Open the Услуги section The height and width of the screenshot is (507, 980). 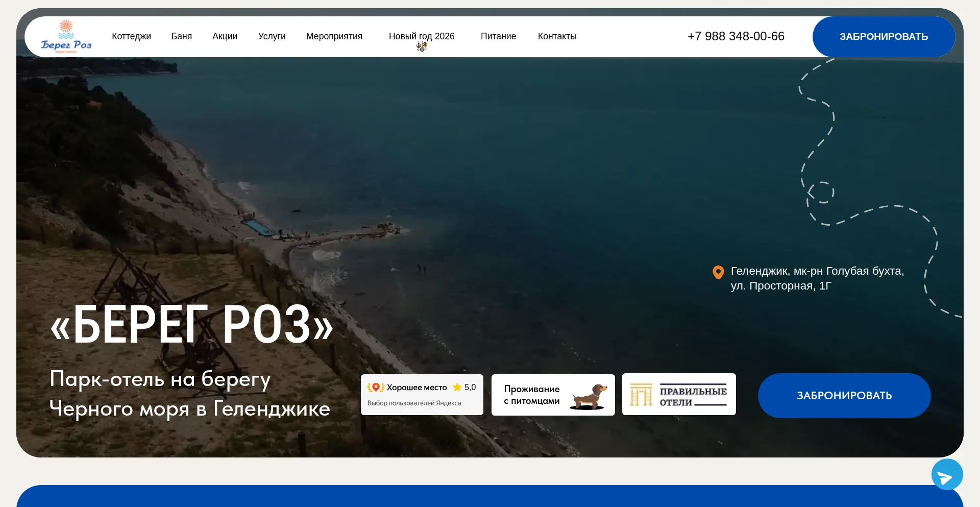272,36
